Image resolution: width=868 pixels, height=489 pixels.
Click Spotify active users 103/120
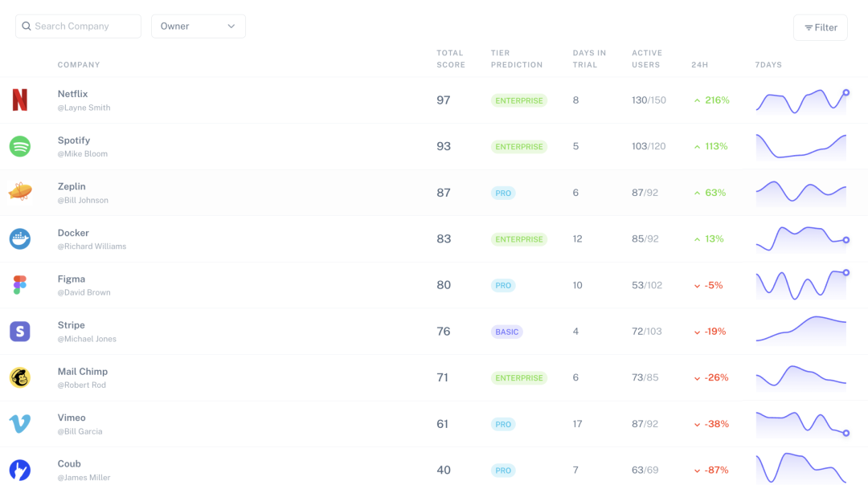pyautogui.click(x=649, y=147)
